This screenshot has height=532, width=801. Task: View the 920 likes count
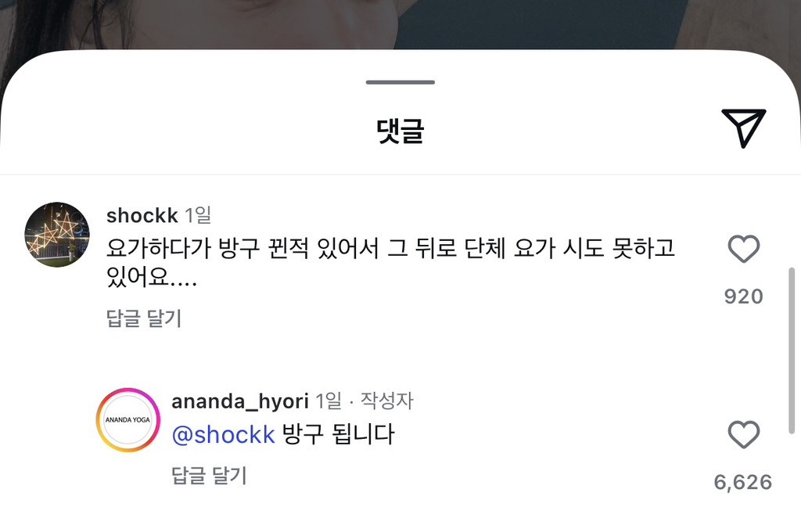743,297
